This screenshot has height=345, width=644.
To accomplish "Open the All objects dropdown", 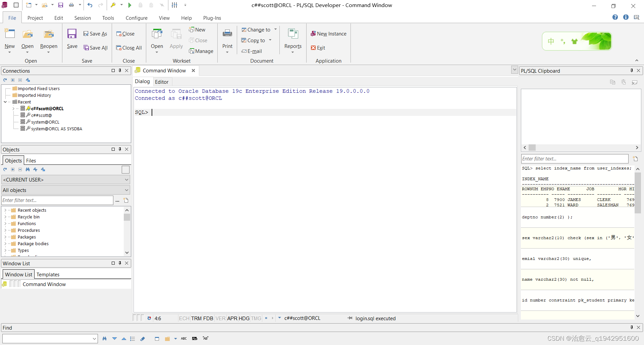I will 66,190.
